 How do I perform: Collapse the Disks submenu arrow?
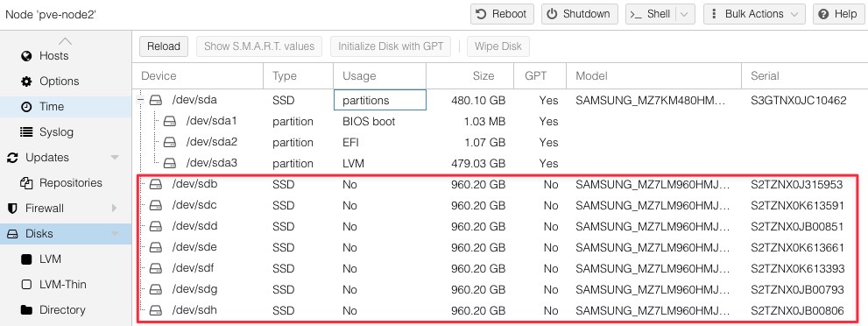[115, 234]
